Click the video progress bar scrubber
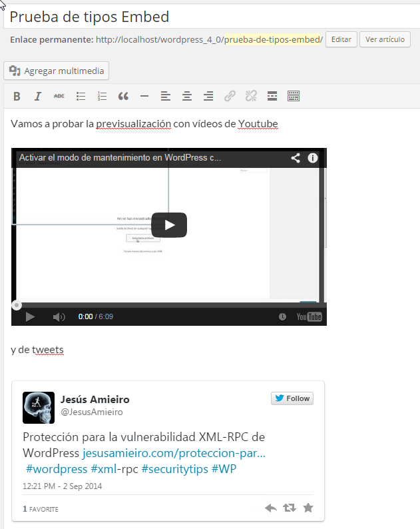This screenshot has height=529, width=420. coord(17,305)
